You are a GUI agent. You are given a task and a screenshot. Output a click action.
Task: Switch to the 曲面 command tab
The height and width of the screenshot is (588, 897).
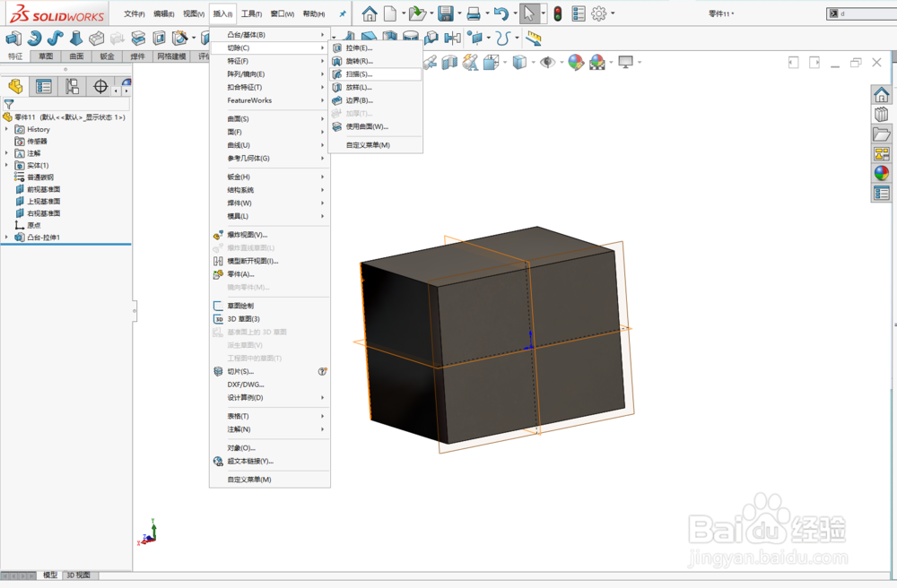tap(76, 56)
